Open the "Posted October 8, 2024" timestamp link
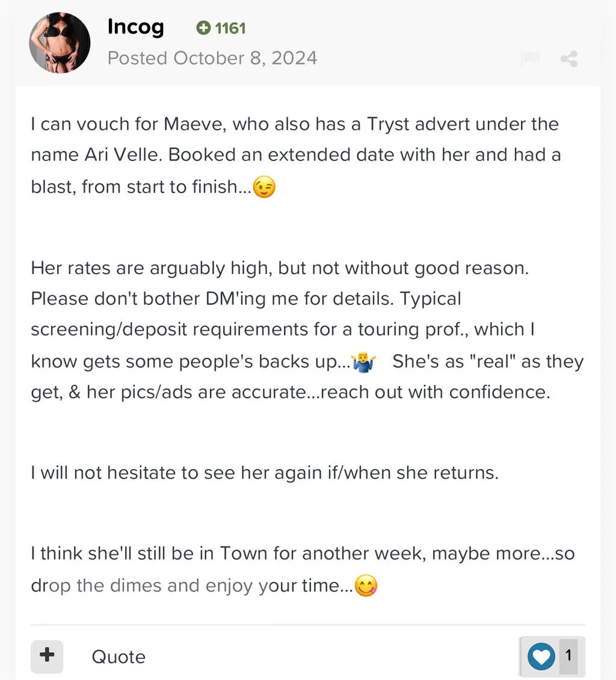Screen dimensions: 616x680 [212, 58]
